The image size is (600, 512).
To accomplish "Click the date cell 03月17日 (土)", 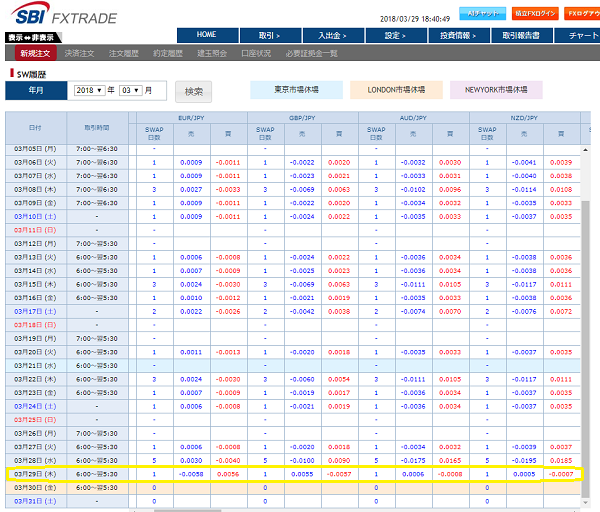I will point(35,311).
